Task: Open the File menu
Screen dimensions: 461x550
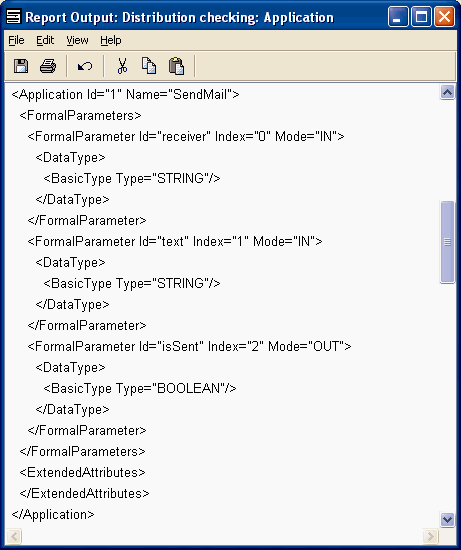Action: pyautogui.click(x=16, y=40)
